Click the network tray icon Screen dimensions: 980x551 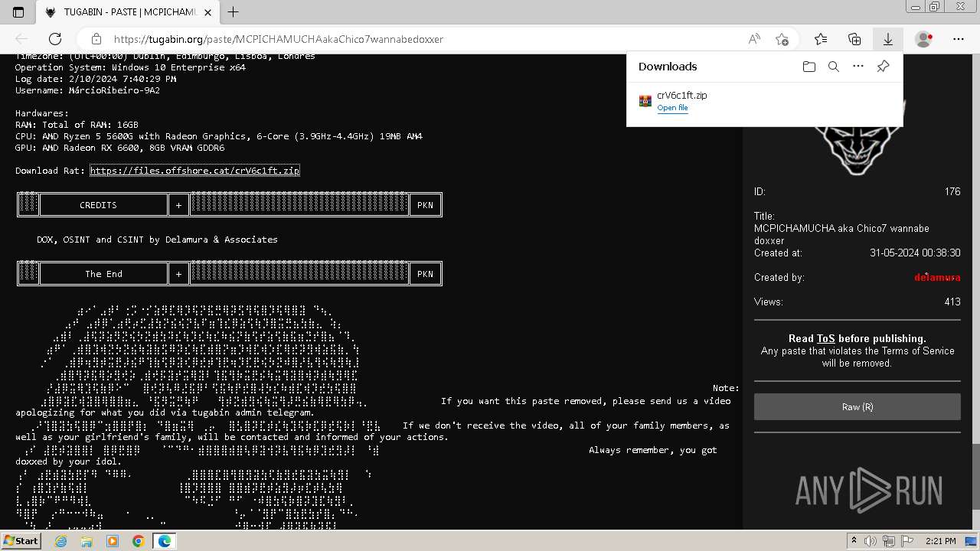[x=889, y=541]
